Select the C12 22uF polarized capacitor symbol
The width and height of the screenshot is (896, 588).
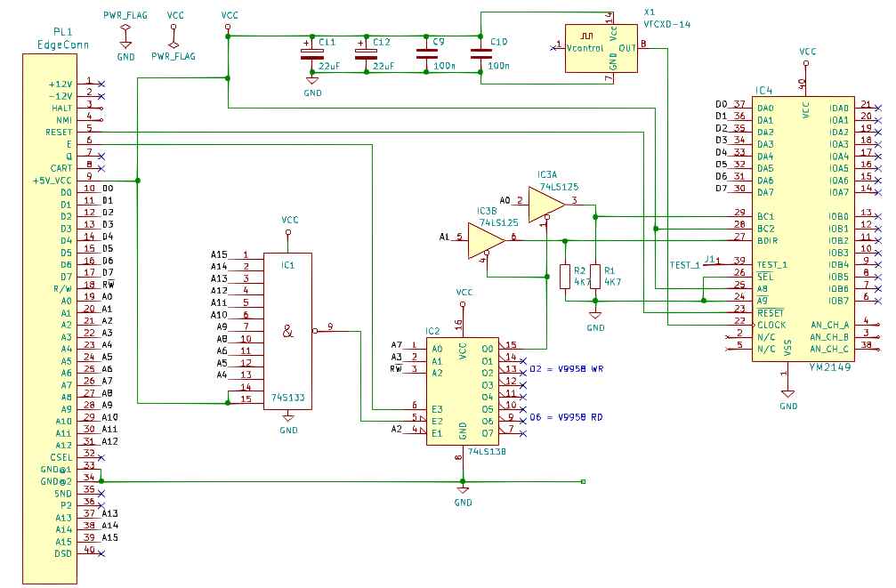click(x=367, y=53)
